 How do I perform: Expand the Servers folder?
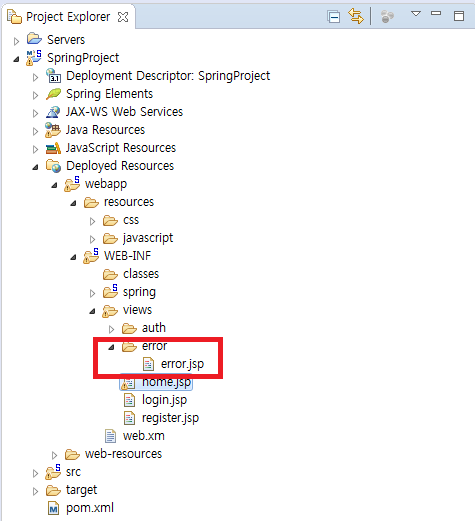coord(16,41)
